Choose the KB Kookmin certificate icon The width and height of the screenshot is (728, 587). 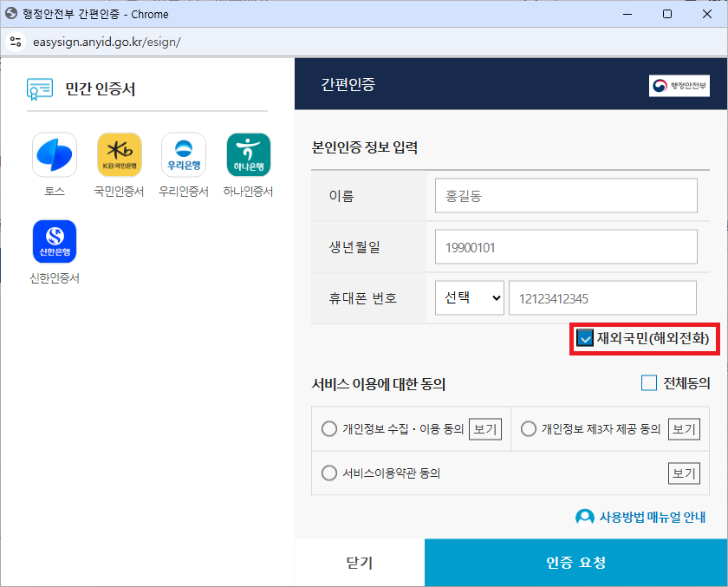pos(120,154)
